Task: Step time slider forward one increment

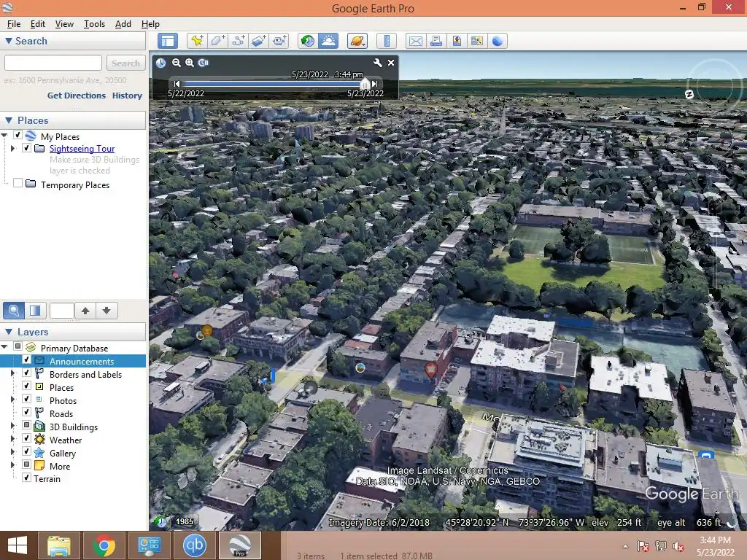Action: tap(375, 84)
